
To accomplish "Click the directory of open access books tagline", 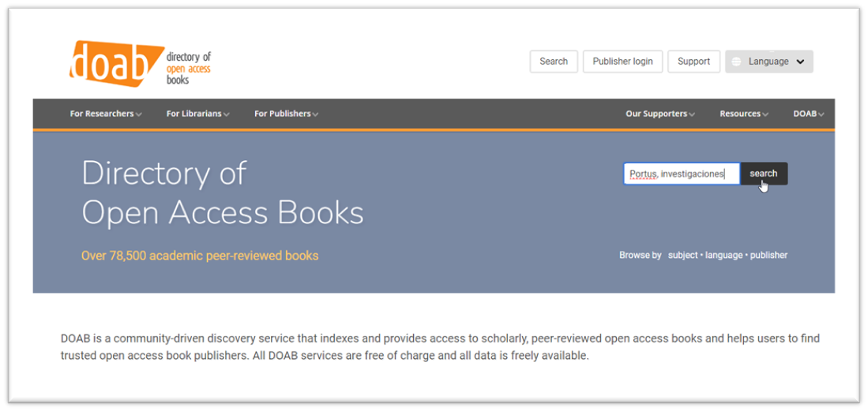I will (x=189, y=69).
